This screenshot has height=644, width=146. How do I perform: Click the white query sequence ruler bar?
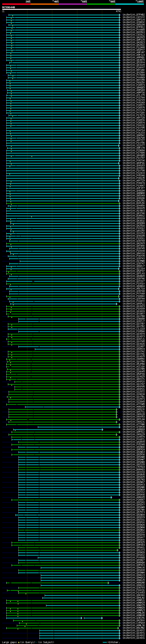click(61, 9)
